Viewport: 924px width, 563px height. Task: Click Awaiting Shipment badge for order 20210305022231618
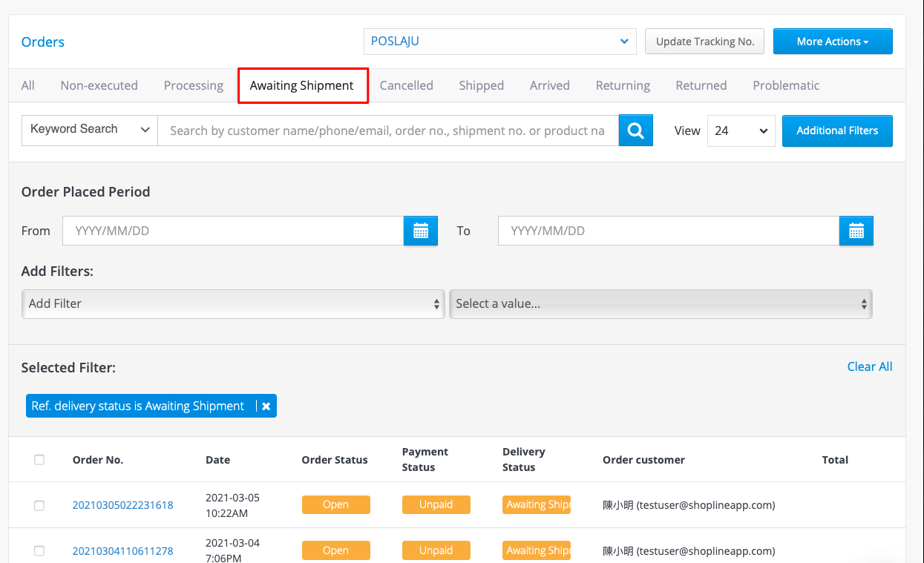pos(537,504)
